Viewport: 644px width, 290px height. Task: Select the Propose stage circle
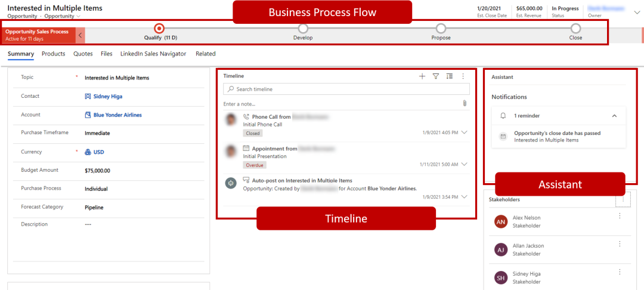coord(441,28)
